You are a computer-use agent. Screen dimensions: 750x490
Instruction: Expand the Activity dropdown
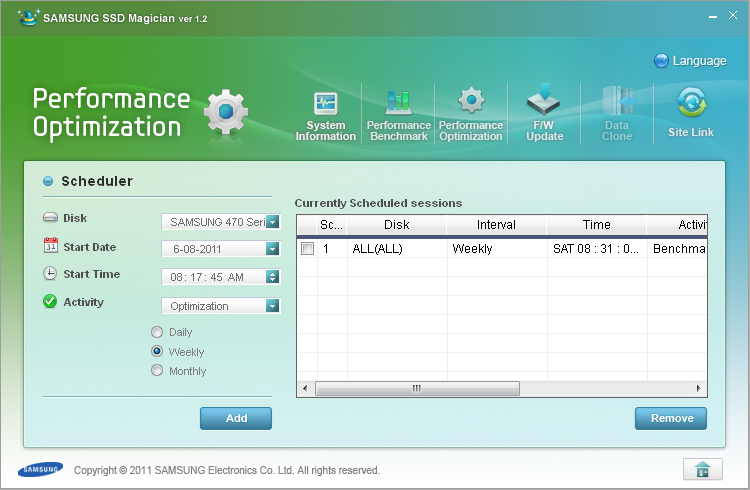(x=273, y=306)
